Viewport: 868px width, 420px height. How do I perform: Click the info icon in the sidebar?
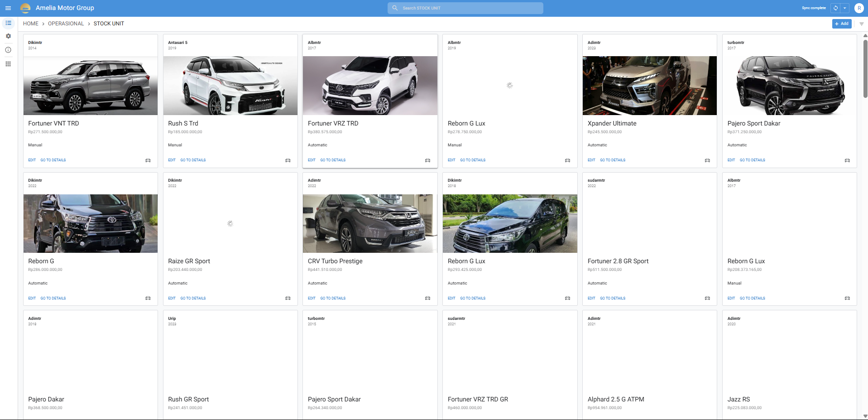coord(8,50)
